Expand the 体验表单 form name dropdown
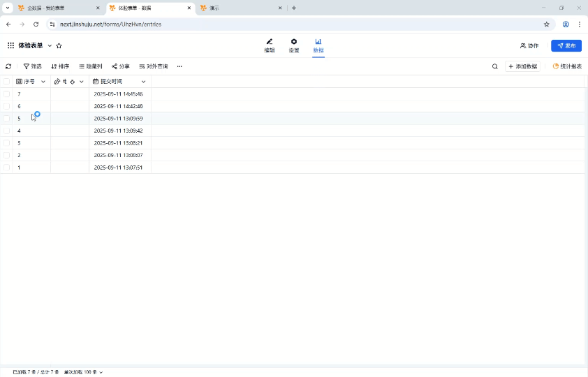The width and height of the screenshot is (588, 377). (50, 45)
